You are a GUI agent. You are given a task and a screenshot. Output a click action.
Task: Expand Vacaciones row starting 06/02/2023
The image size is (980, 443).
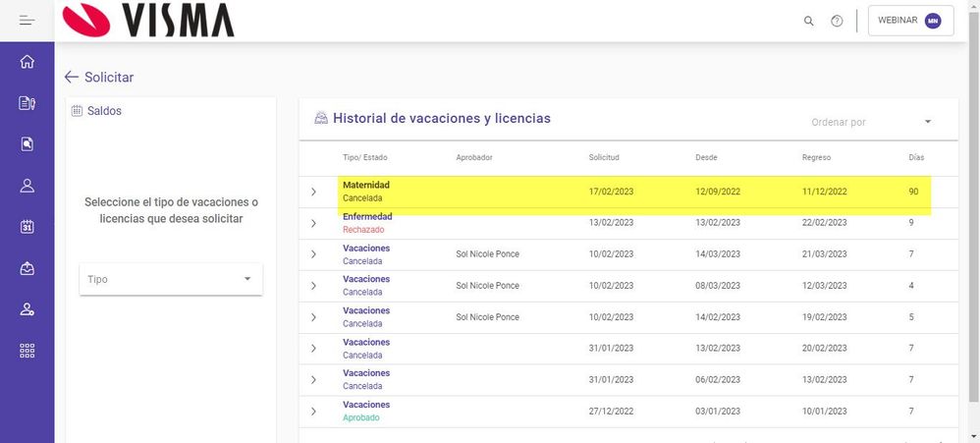(314, 380)
